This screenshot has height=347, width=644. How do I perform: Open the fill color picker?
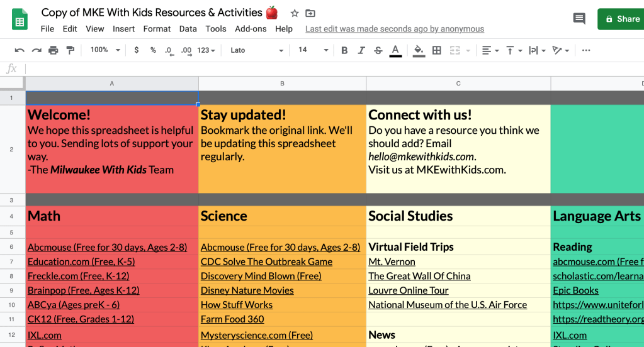point(419,50)
